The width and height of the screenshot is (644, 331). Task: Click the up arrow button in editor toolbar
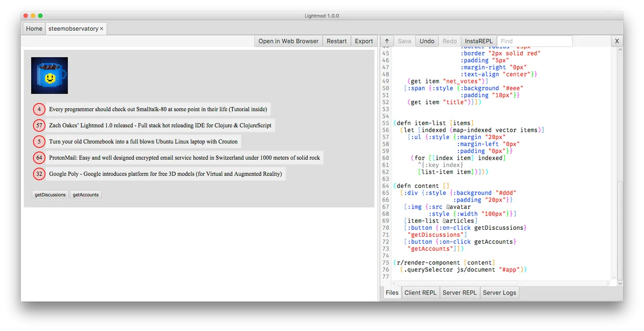(x=386, y=41)
